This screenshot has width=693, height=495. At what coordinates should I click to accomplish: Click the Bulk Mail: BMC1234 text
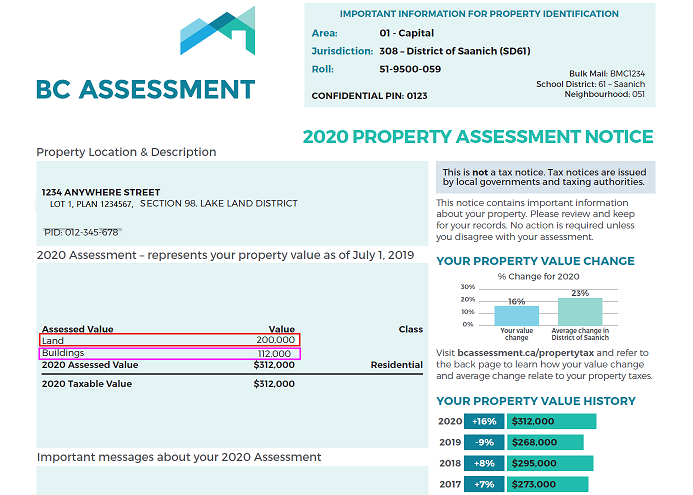click(607, 74)
